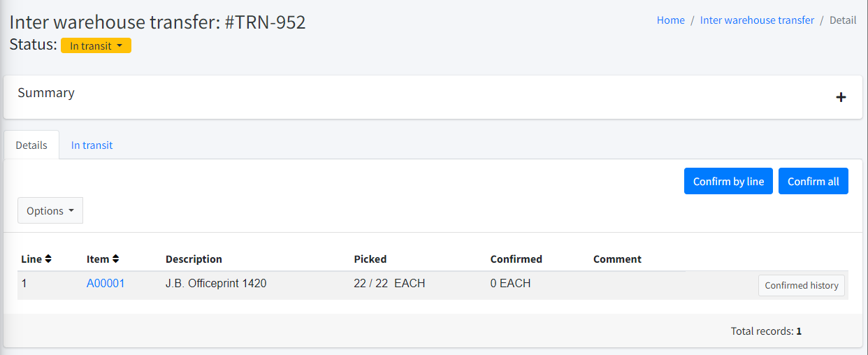The image size is (868, 355).
Task: Go to Home via breadcrumb
Action: pyautogui.click(x=670, y=20)
